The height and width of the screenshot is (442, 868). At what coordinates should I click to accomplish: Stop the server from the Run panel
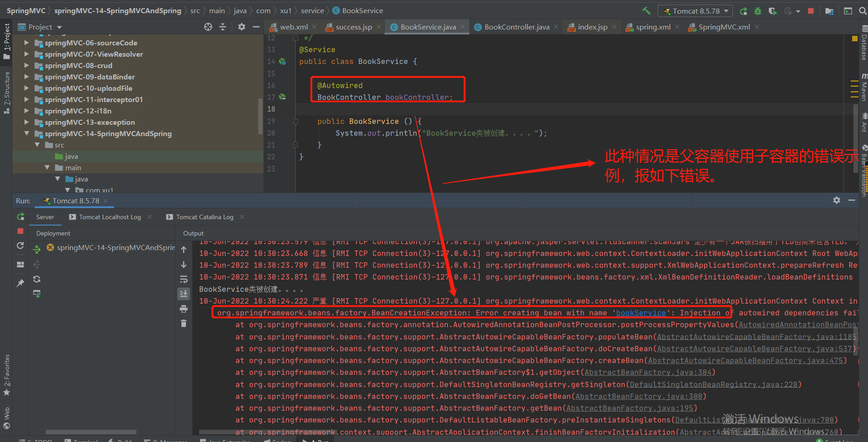20,231
